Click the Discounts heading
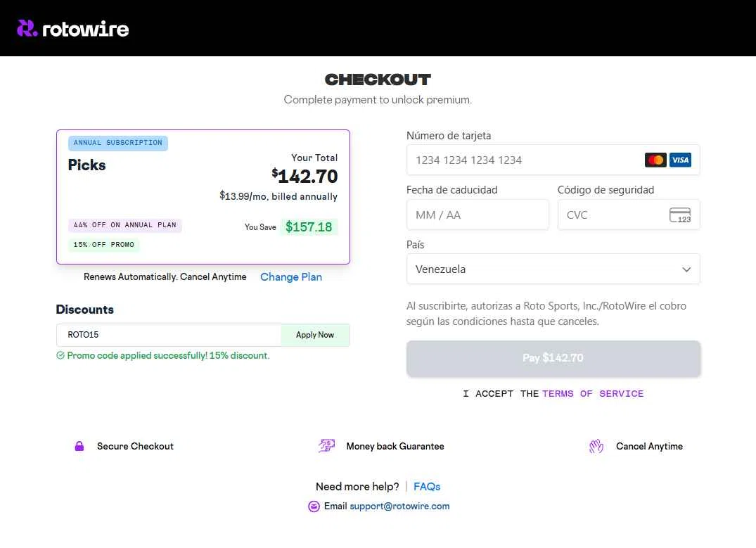The width and height of the screenshot is (756, 548). coord(85,310)
